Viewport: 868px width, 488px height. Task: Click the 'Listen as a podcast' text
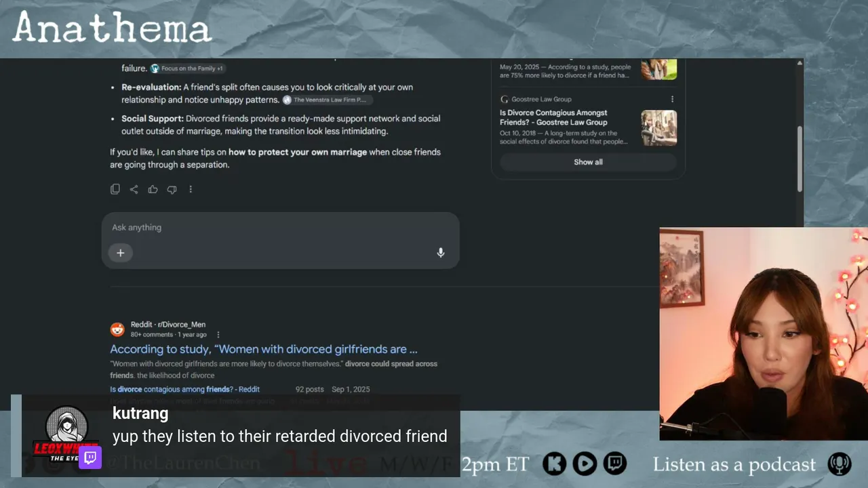734,464
